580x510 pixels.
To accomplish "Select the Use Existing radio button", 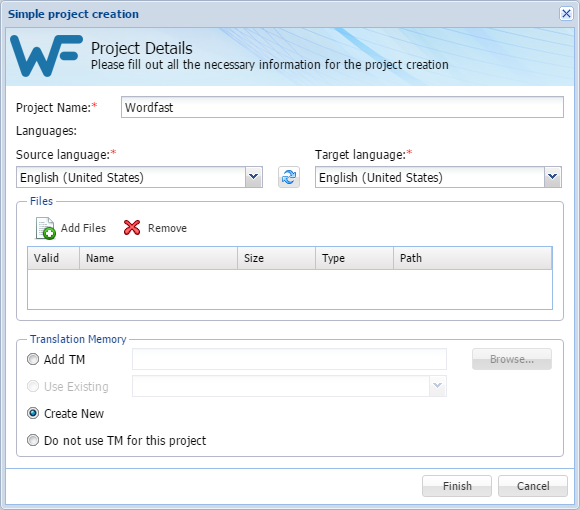I will (x=33, y=386).
